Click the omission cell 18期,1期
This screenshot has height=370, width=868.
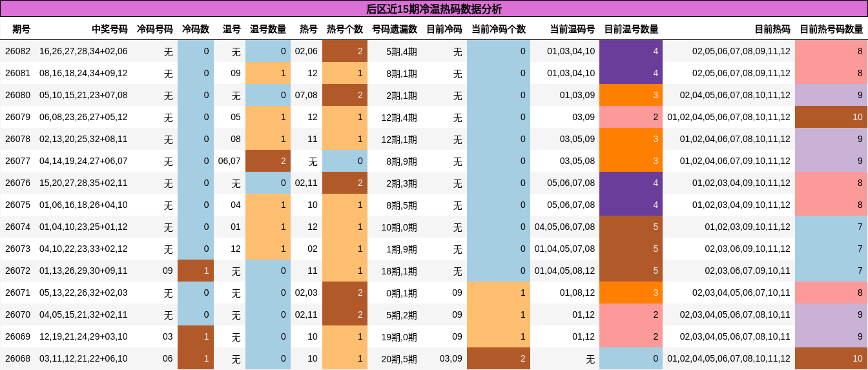coord(399,271)
